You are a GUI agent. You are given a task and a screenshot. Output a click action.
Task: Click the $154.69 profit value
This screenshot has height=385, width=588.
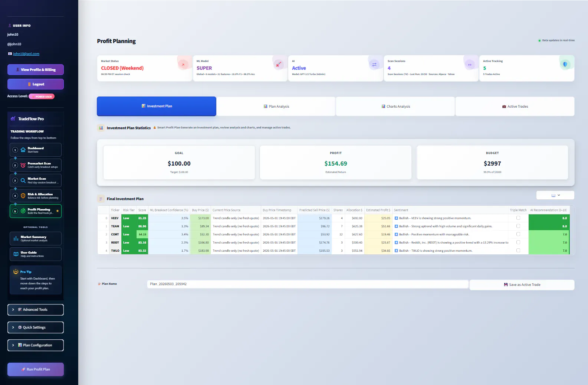tap(336, 164)
